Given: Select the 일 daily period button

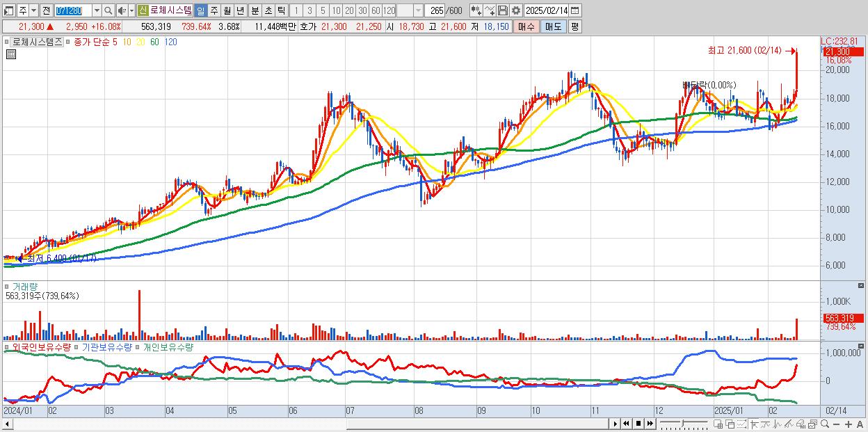Looking at the screenshot, I should pyautogui.click(x=200, y=10).
